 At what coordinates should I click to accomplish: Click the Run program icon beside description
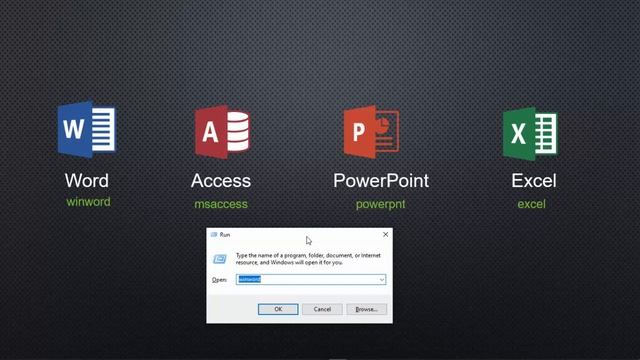point(220,259)
